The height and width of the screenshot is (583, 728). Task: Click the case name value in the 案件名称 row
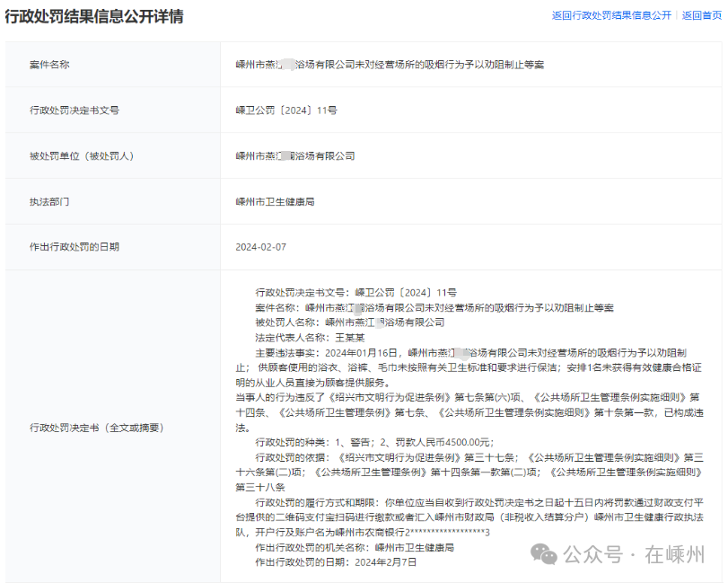[x=390, y=65]
